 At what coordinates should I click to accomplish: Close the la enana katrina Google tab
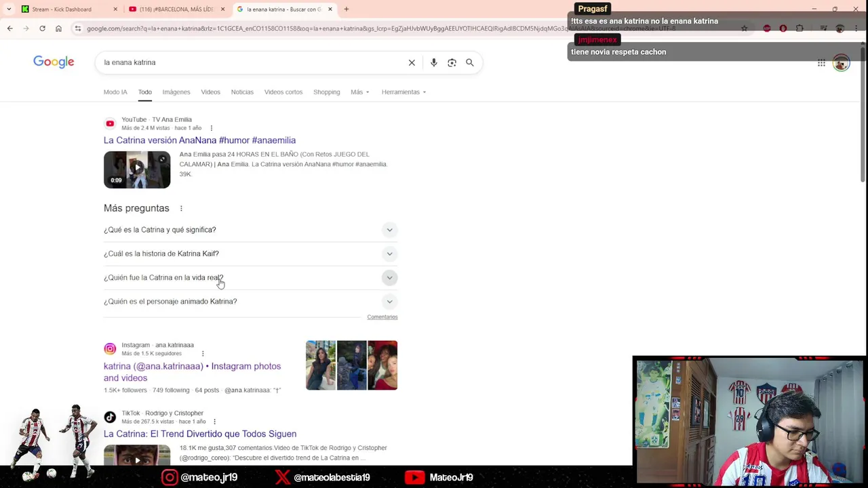pyautogui.click(x=330, y=9)
